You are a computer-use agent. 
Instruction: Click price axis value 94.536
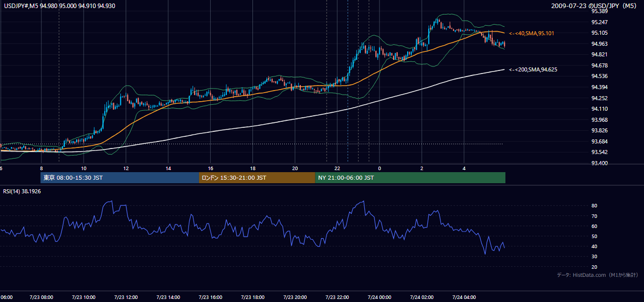coord(600,76)
